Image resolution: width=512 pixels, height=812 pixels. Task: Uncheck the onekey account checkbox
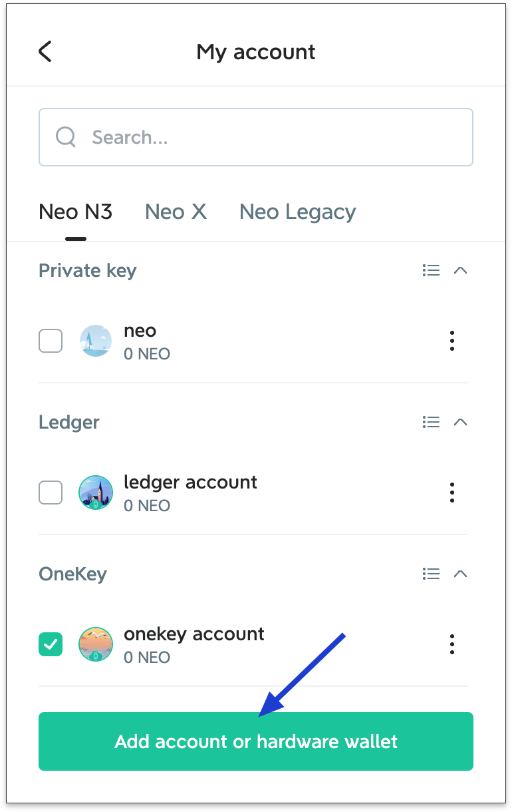[51, 644]
